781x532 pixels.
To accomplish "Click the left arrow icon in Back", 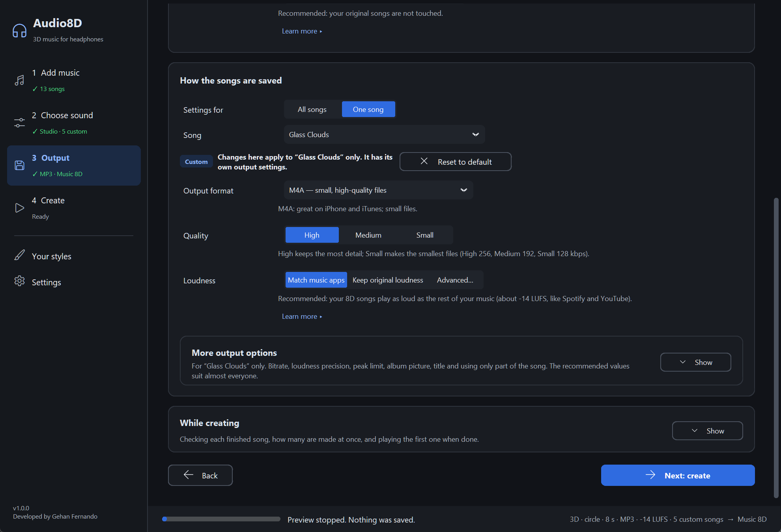I will click(189, 475).
